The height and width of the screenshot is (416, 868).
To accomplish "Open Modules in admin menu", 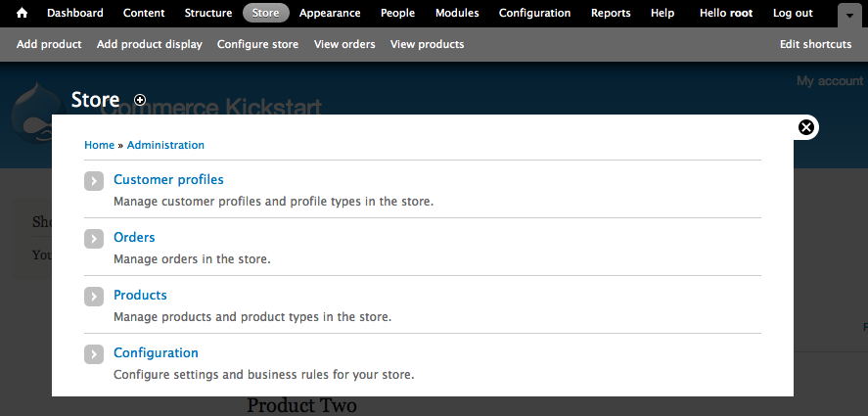I will 457,13.
